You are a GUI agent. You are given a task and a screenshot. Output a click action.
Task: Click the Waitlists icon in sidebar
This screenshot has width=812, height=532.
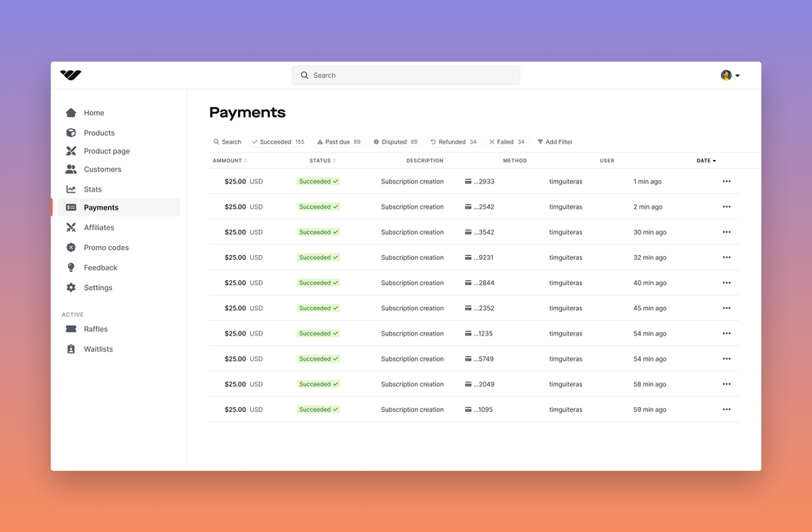[x=71, y=348]
